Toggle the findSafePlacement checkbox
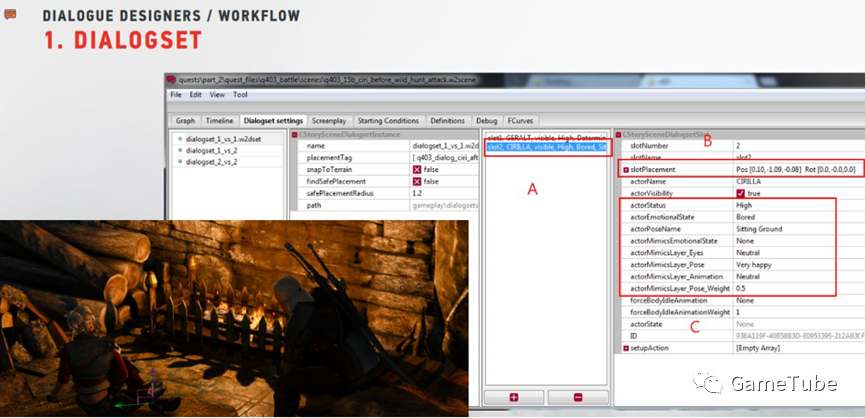Image resolution: width=865 pixels, height=418 pixels. [x=417, y=181]
